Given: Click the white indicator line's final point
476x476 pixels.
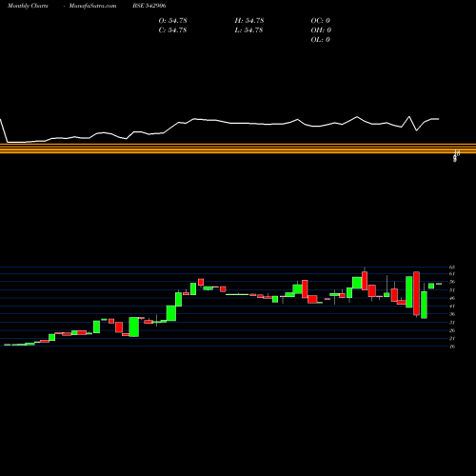Looking at the screenshot, I should point(439,119).
